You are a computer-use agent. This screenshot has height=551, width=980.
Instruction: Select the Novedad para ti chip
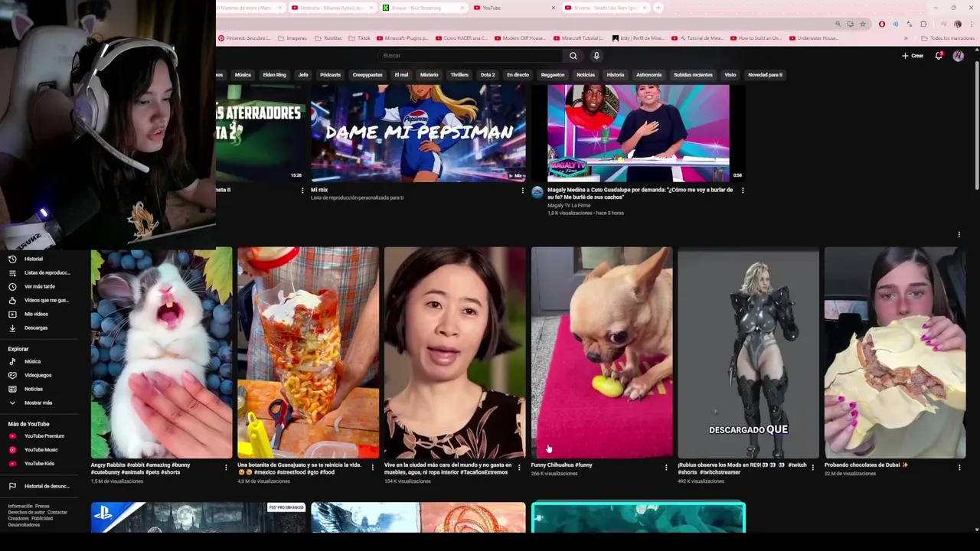click(765, 75)
